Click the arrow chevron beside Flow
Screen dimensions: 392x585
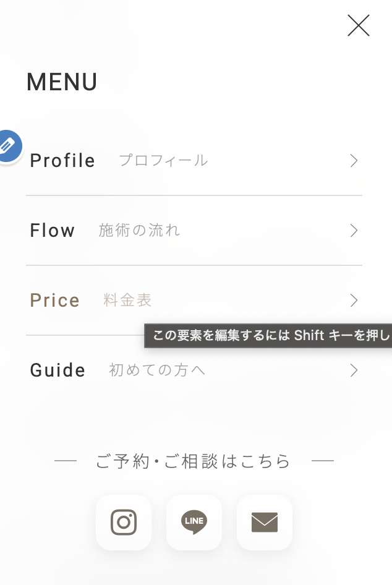(x=354, y=231)
